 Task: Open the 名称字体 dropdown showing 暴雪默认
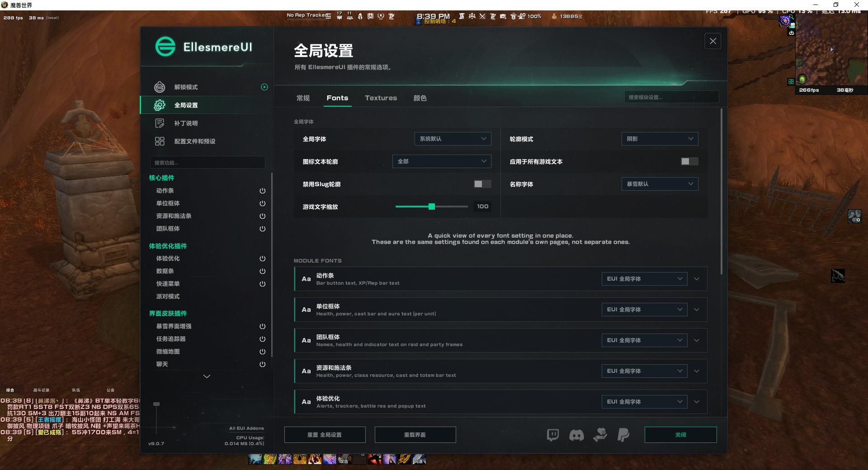click(x=660, y=184)
